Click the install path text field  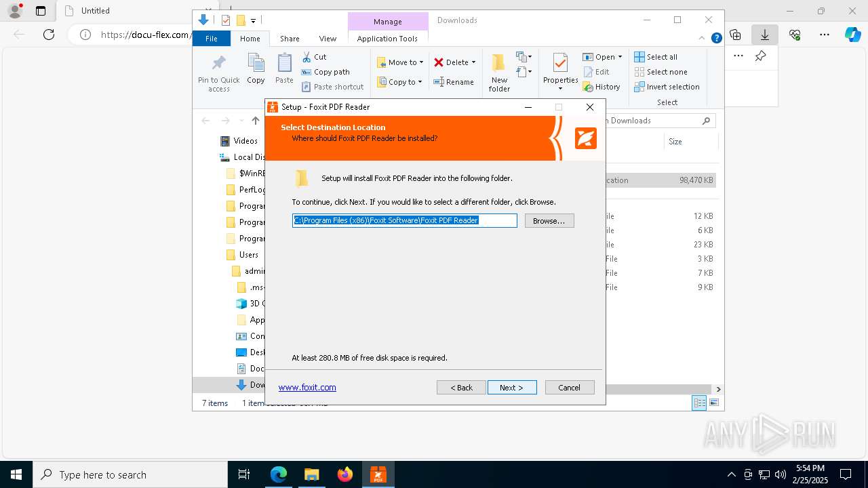click(x=405, y=220)
